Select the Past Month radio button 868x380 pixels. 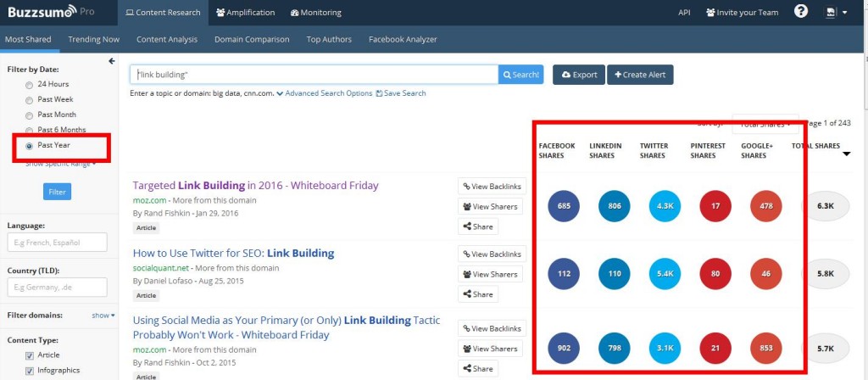point(30,115)
